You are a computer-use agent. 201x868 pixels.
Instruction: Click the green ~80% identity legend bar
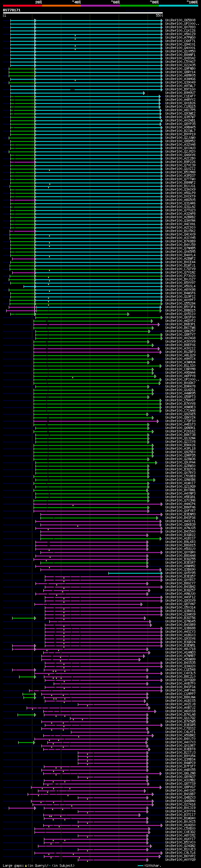[139, 6]
